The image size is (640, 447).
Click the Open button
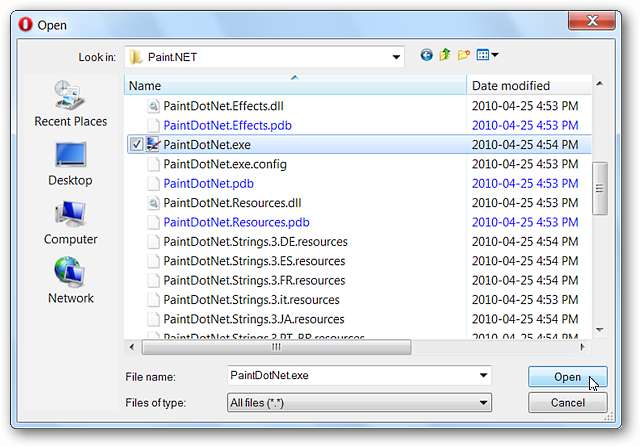(567, 377)
